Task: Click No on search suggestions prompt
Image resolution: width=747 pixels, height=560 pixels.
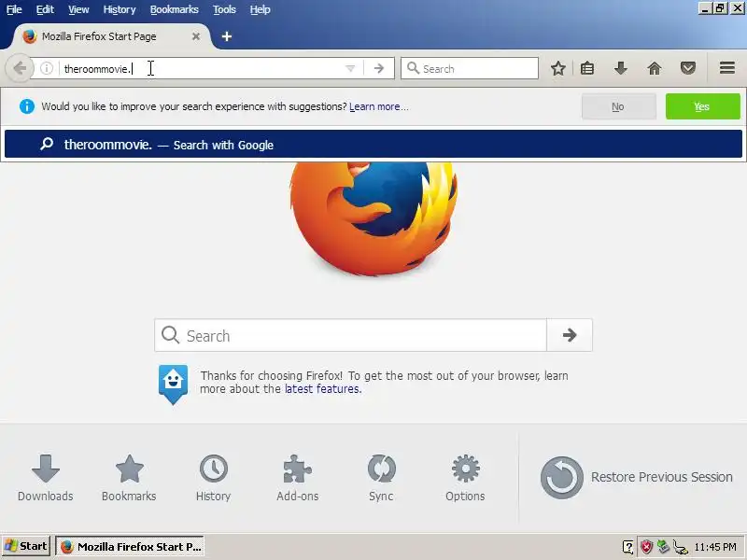Action: coord(618,106)
